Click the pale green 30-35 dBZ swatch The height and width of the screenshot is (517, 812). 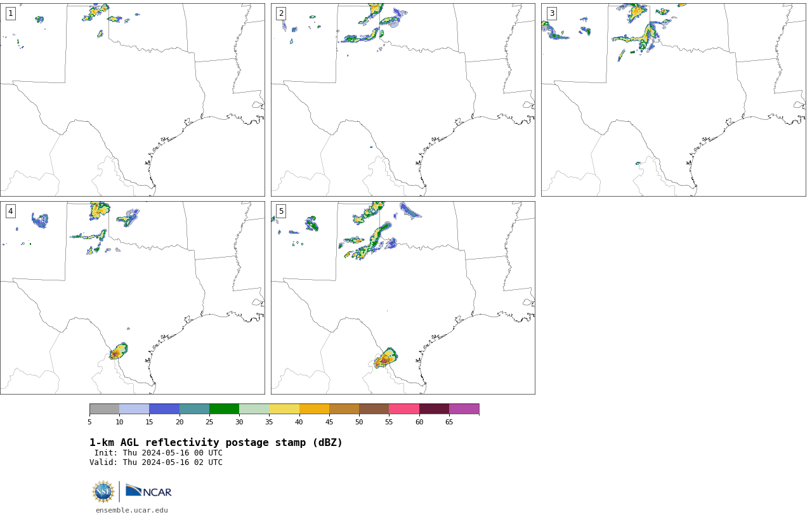254,409
